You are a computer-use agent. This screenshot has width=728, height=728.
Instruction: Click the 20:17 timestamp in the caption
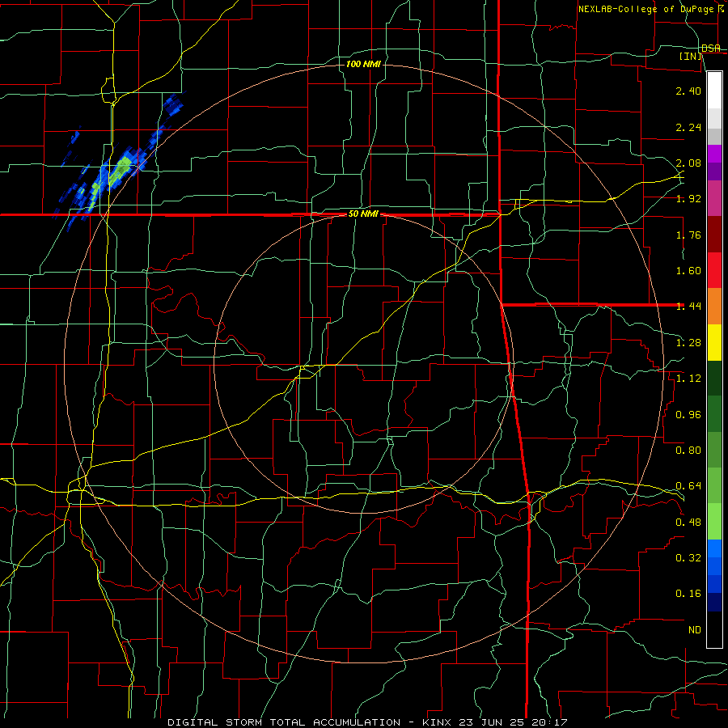click(x=551, y=722)
